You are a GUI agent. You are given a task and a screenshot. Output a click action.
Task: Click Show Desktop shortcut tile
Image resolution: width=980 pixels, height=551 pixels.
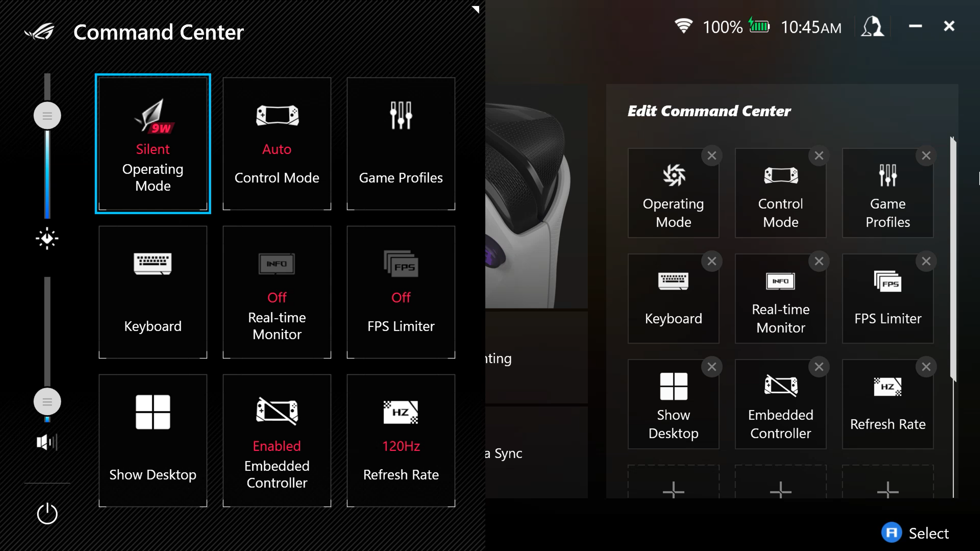click(153, 441)
